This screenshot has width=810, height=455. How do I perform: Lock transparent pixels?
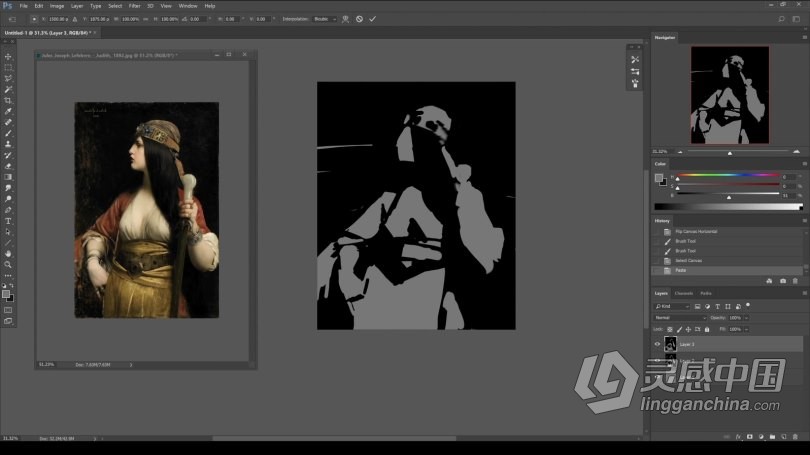669,330
